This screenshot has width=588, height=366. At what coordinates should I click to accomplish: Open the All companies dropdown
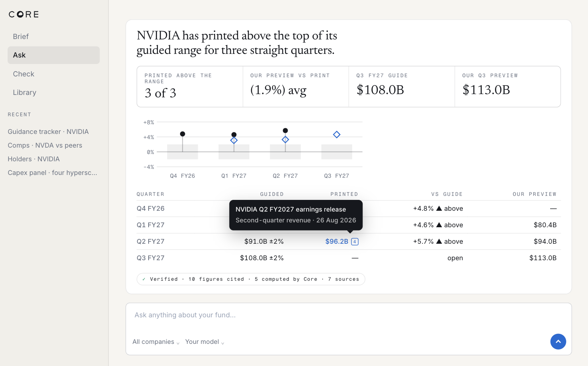(156, 342)
